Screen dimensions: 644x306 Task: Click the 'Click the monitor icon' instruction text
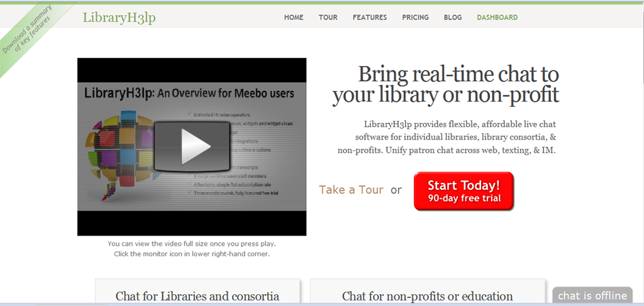click(192, 254)
